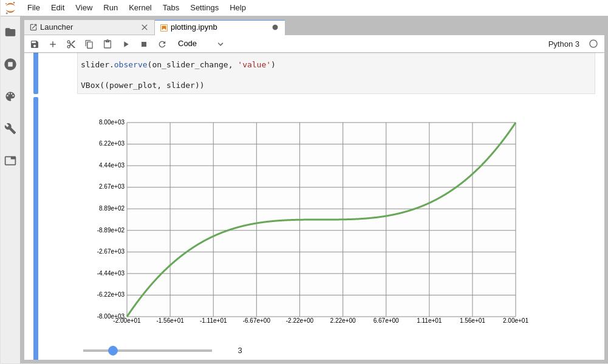This screenshot has width=608, height=364.
Task: Open the File menu
Action: click(x=34, y=8)
